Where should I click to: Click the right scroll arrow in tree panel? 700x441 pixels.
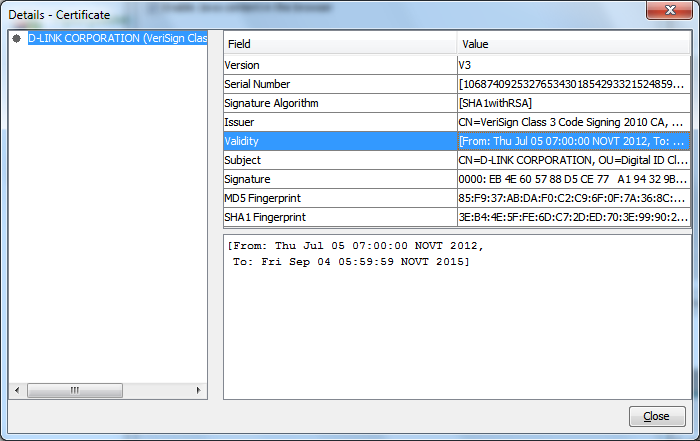coord(198,390)
